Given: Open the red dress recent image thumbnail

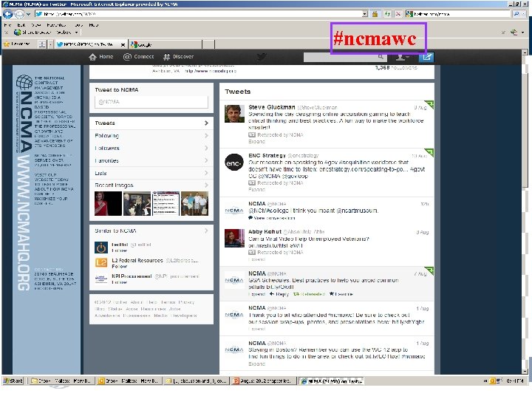Looking at the screenshot, I should (108, 204).
